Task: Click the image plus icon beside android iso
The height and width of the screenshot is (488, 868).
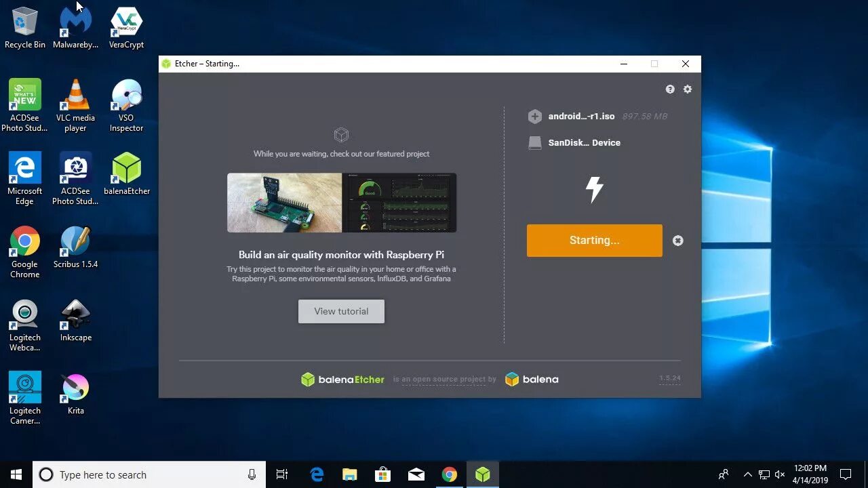Action: tap(535, 117)
